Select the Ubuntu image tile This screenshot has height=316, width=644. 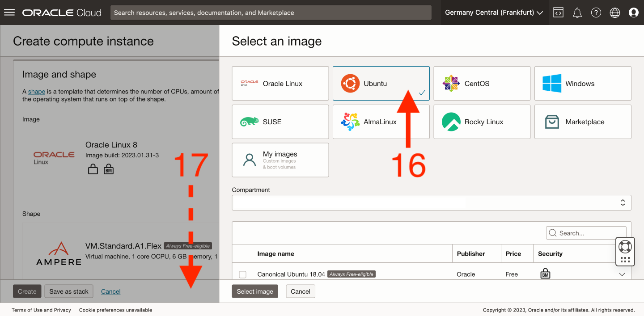[x=381, y=84]
